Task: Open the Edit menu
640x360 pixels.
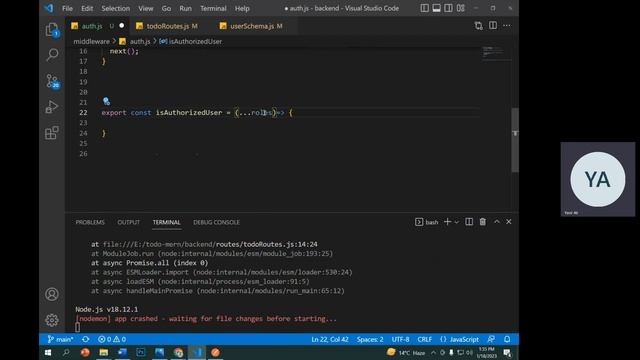Action: [x=87, y=8]
